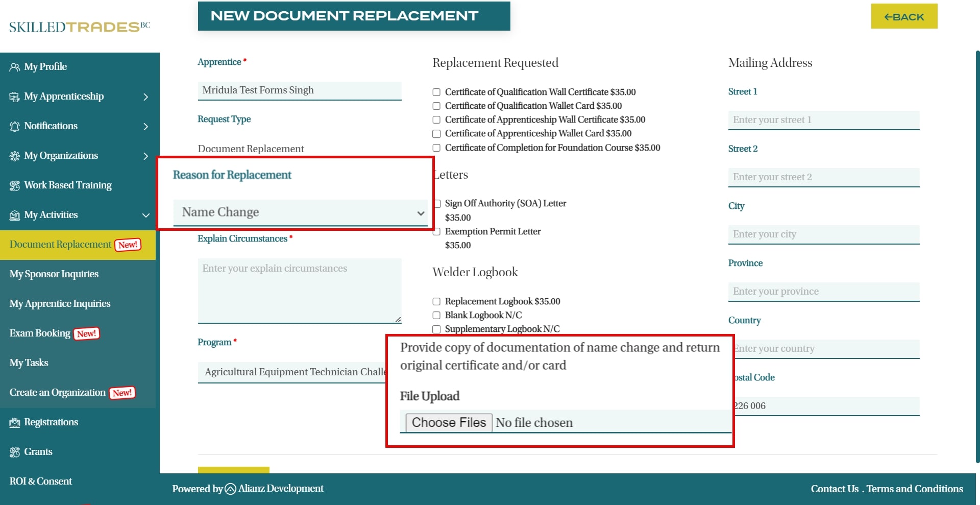Open the Terms and Conditions link
Image resolution: width=980 pixels, height=505 pixels.
coord(915,489)
